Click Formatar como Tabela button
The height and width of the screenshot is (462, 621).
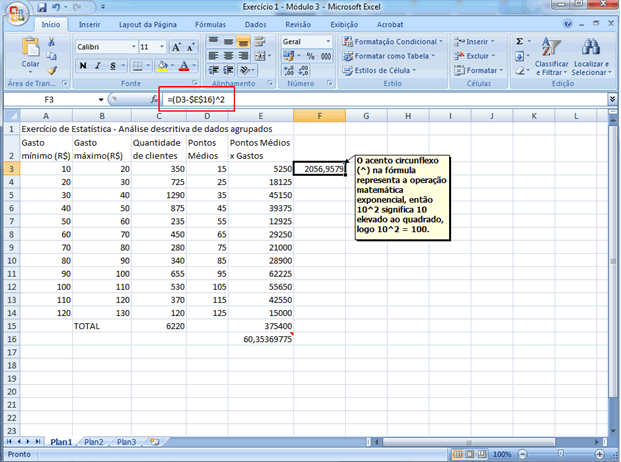click(x=392, y=57)
